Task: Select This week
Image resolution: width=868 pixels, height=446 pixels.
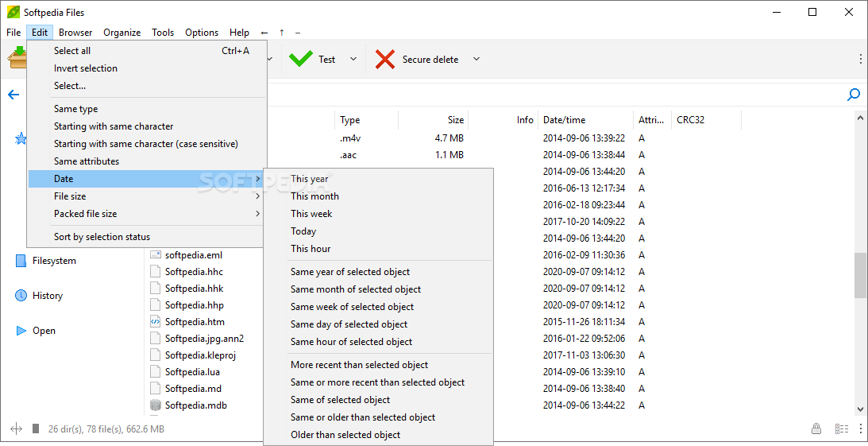Action: pyautogui.click(x=378, y=213)
